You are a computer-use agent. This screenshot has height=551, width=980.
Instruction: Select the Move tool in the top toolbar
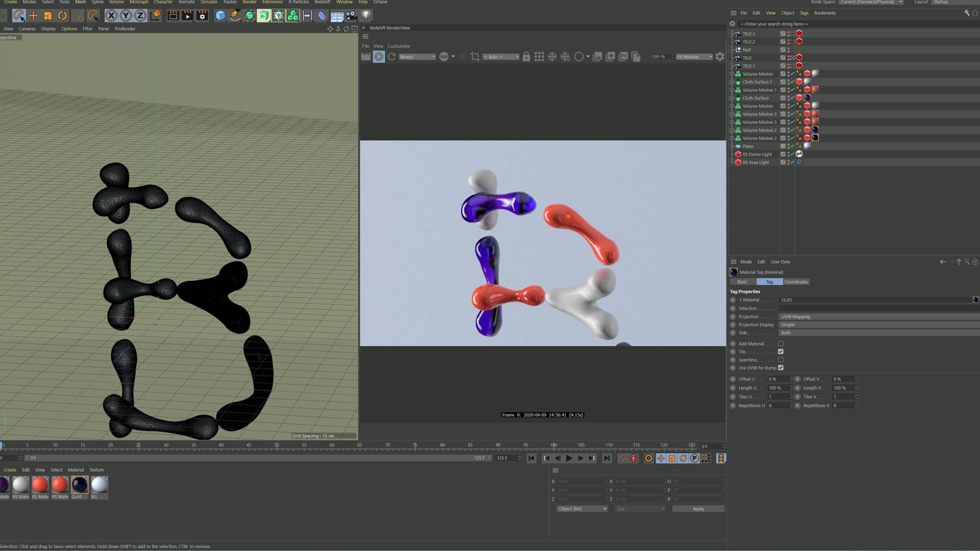point(33,16)
